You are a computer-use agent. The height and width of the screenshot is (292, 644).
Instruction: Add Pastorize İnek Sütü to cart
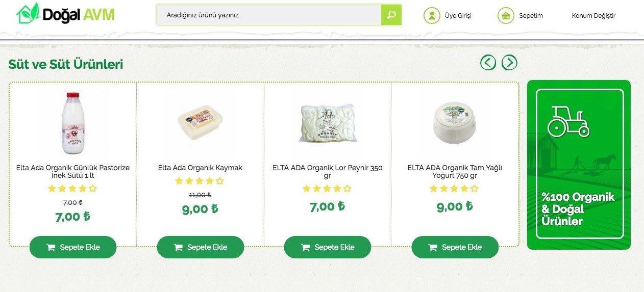tap(73, 247)
